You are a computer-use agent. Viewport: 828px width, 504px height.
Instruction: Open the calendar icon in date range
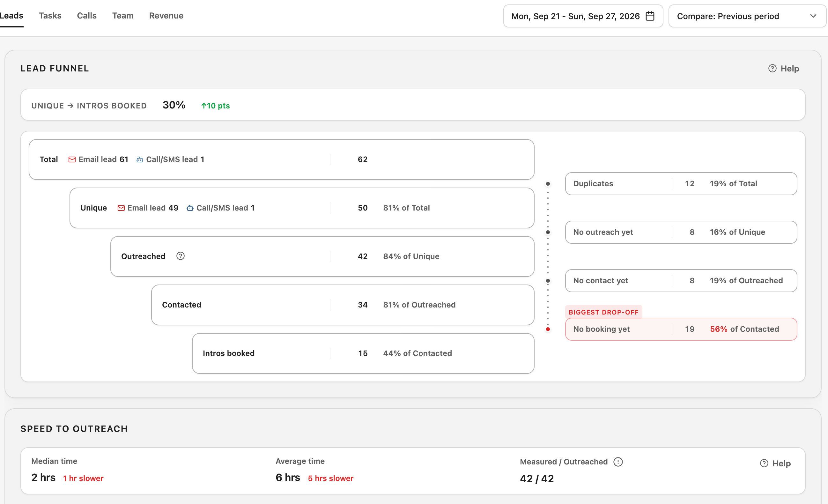650,16
